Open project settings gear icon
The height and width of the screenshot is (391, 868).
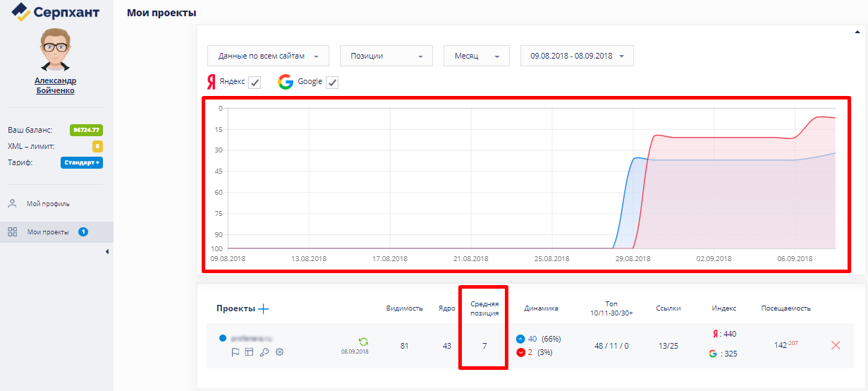[279, 352]
